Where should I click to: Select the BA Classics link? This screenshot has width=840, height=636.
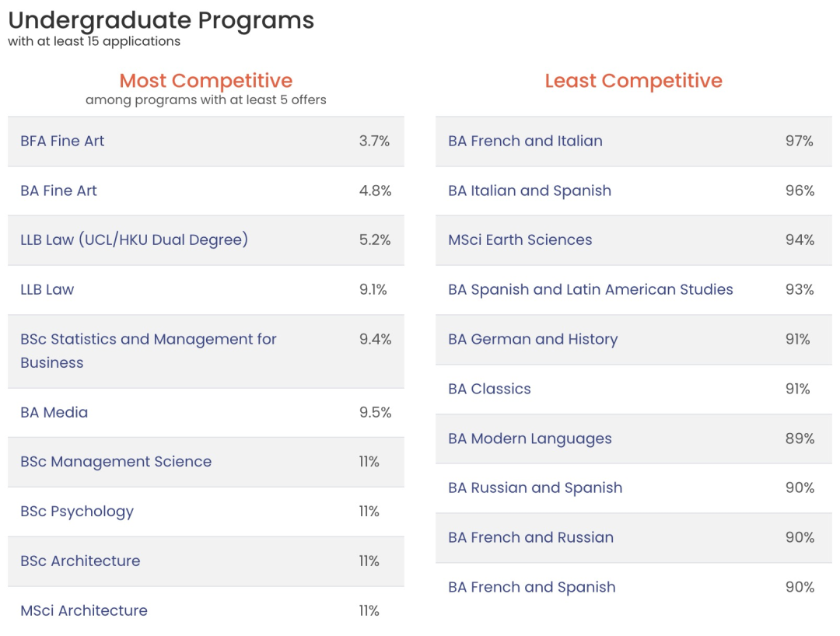(x=489, y=389)
